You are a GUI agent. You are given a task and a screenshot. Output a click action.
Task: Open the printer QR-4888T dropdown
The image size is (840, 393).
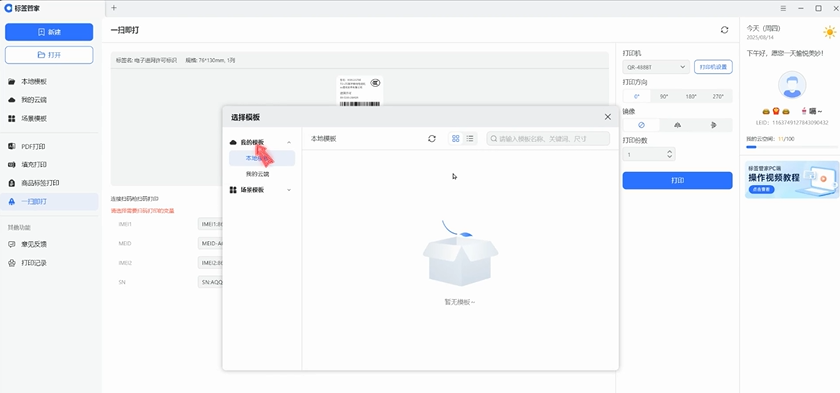(x=656, y=67)
